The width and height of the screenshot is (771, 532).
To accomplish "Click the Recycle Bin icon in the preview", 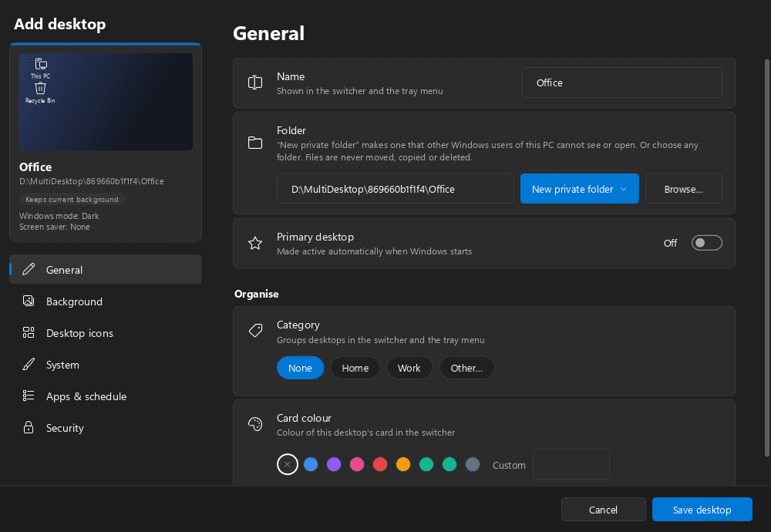I will pyautogui.click(x=40, y=88).
